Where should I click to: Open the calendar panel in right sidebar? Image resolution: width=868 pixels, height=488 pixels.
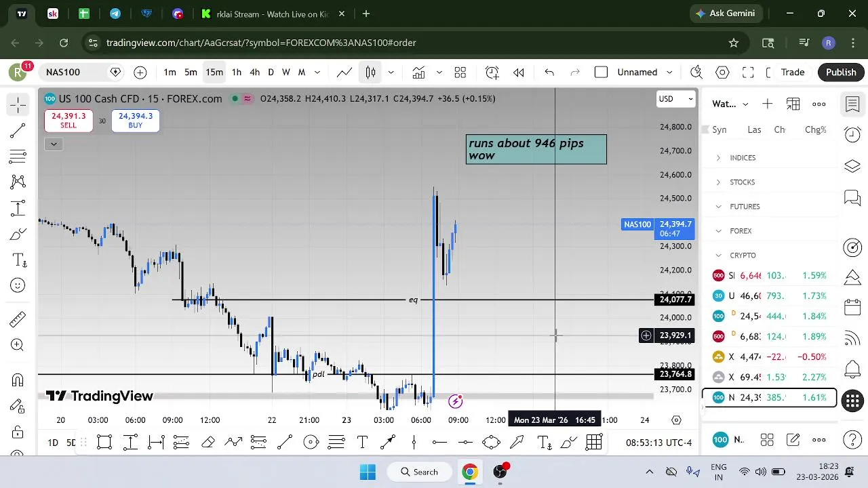click(852, 306)
